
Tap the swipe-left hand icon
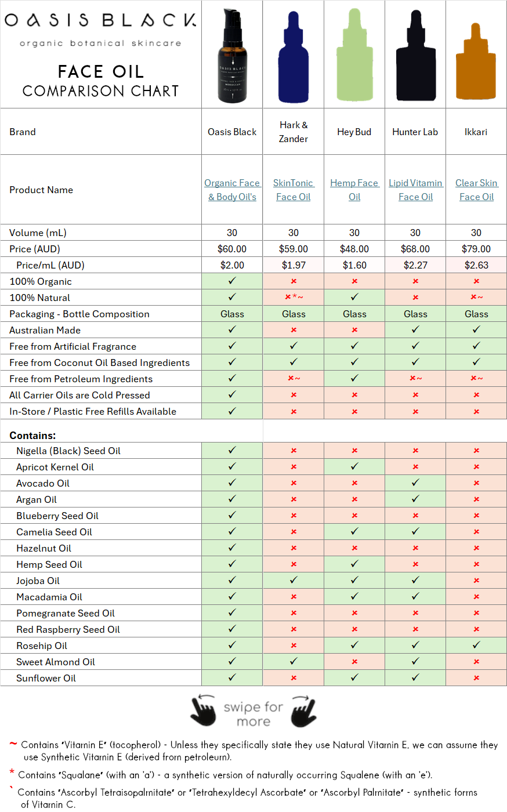point(204,711)
